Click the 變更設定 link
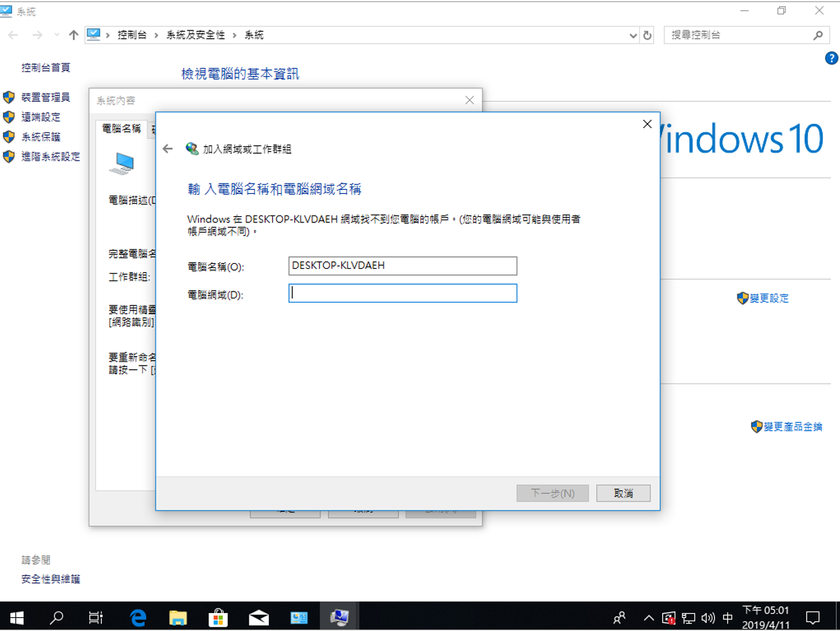The height and width of the screenshot is (631, 840). 769,299
